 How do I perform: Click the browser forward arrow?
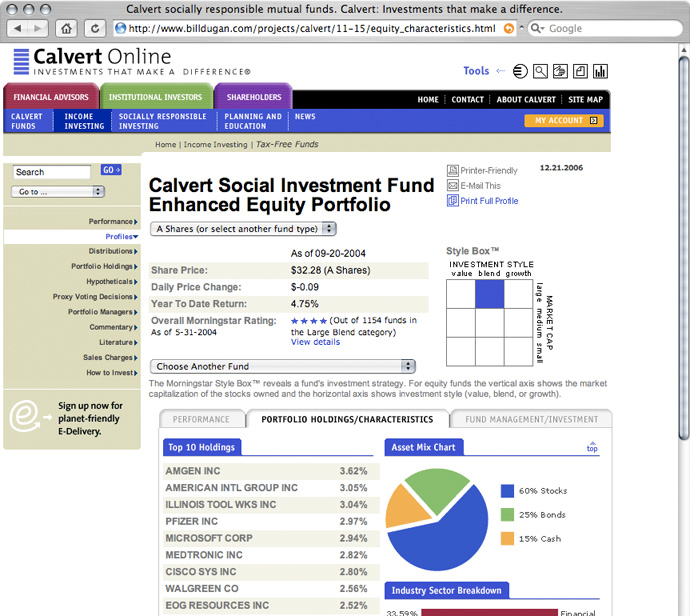click(x=37, y=29)
